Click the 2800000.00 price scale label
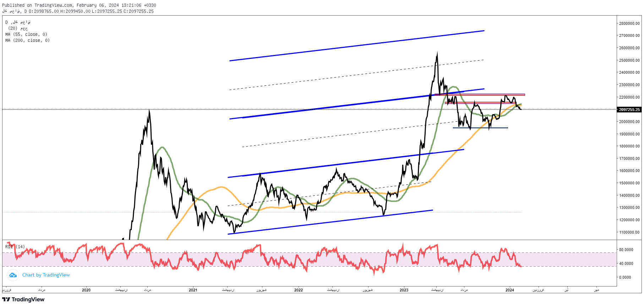 click(629, 23)
